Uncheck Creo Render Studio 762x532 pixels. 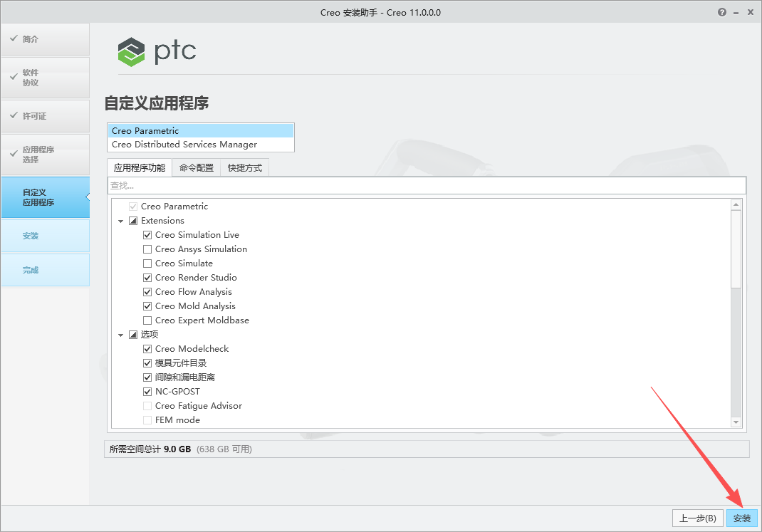point(147,277)
